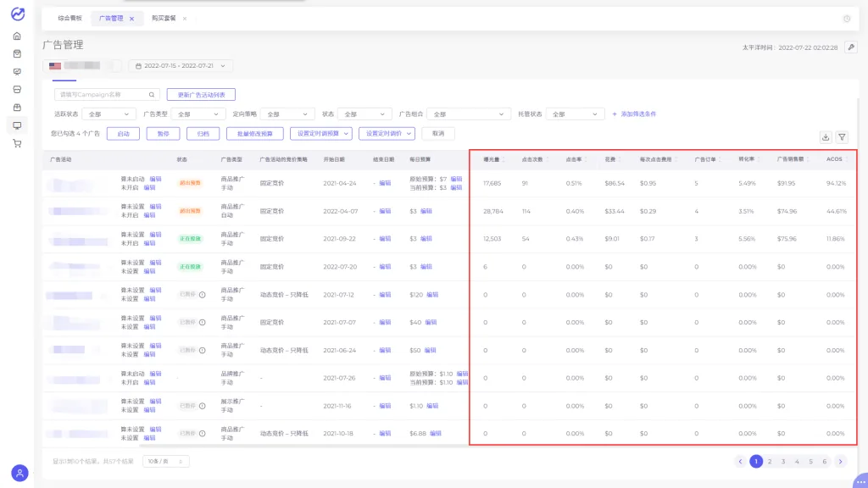The width and height of the screenshot is (868, 488).
Task: Open the storefront icon in sidebar
Action: click(17, 90)
